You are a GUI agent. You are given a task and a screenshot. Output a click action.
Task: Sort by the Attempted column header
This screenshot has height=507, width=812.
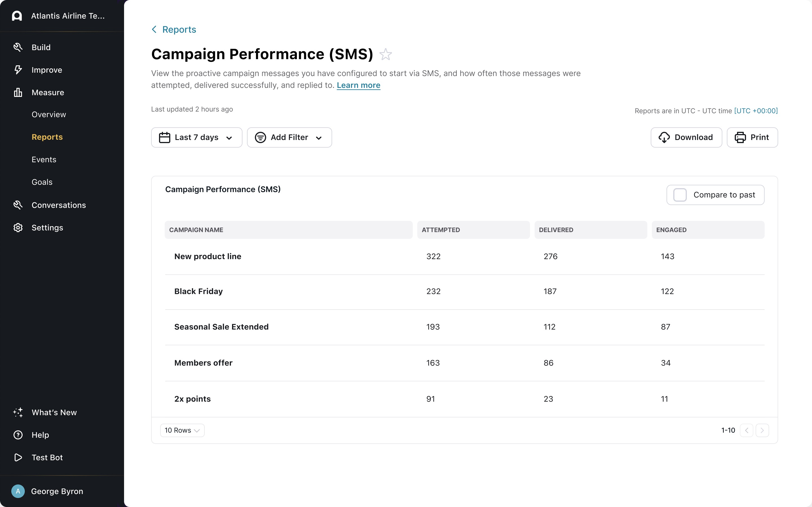pyautogui.click(x=441, y=230)
